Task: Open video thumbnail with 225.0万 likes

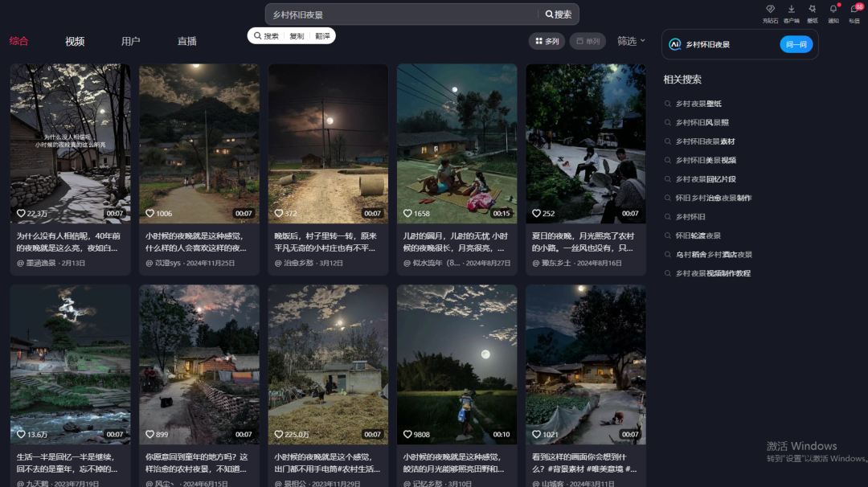Action: [328, 364]
